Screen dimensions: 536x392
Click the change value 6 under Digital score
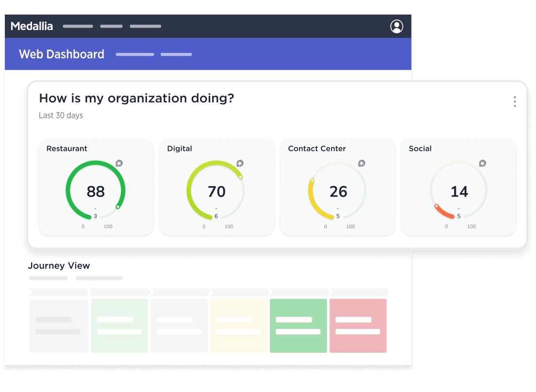pos(216,216)
